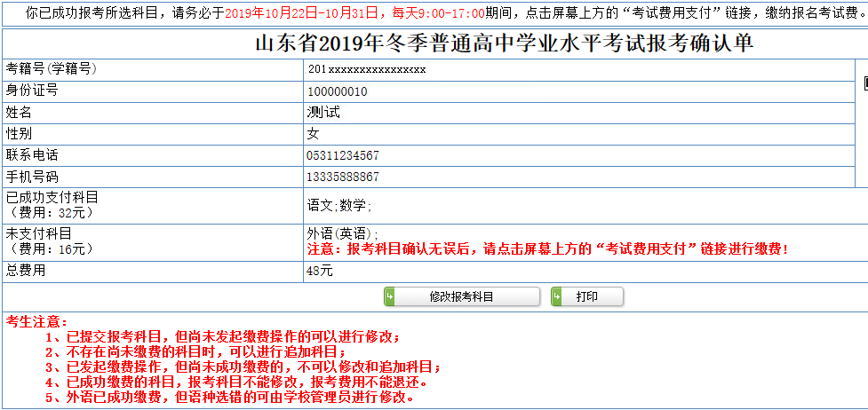Click the name value 测试

323,113
